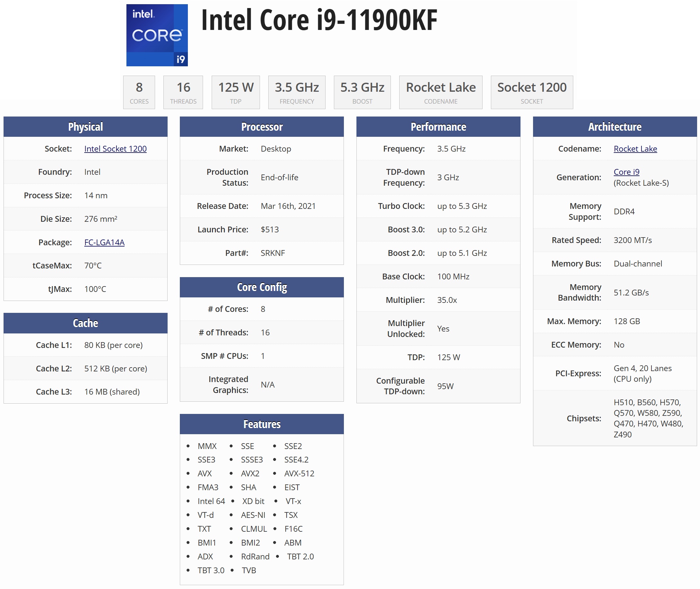This screenshot has height=589, width=700.
Task: Select the RdRand feature entry
Action: coord(255,556)
